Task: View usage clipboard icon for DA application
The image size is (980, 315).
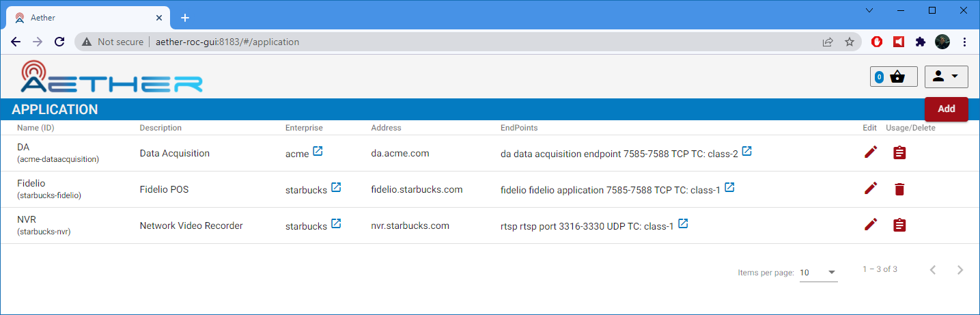Action: point(899,153)
